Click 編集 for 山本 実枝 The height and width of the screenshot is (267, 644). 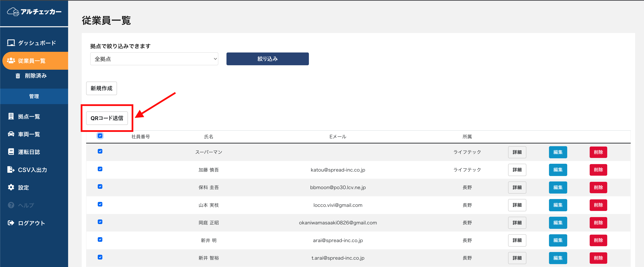click(x=558, y=205)
